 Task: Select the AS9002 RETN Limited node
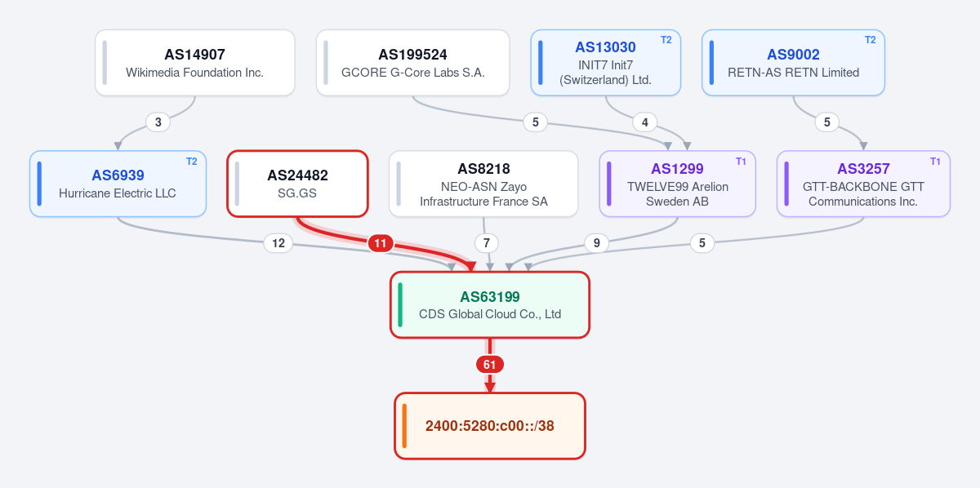[793, 63]
